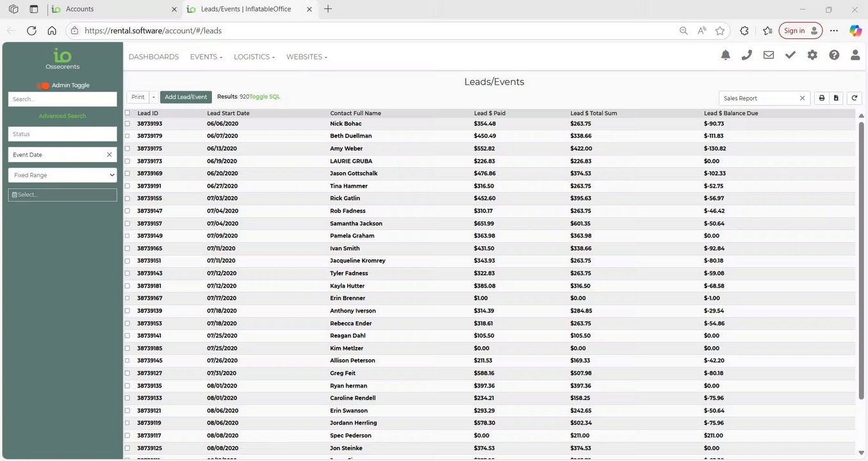Switch the Admin Toggle
Screen dimensions: 868x461
(x=43, y=85)
